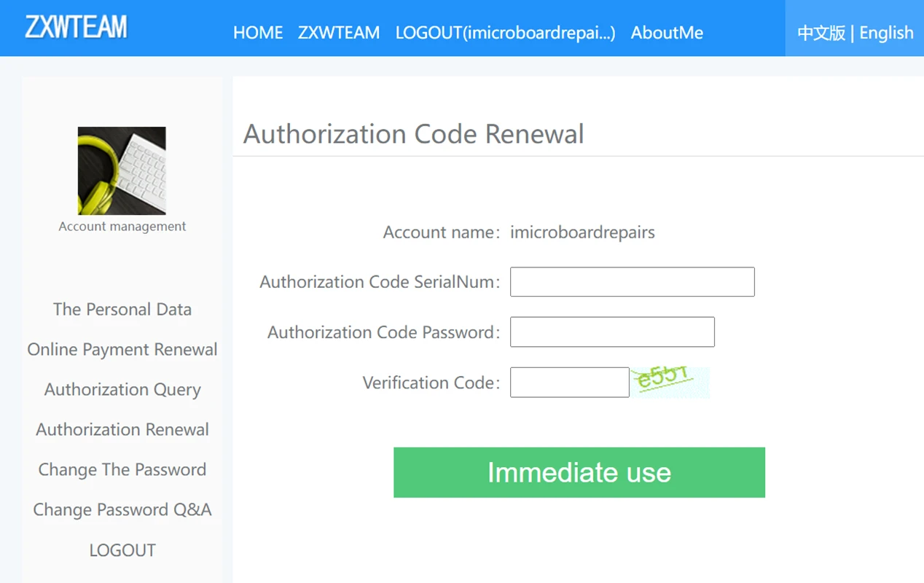Open Change The Password page
Screen dimensions: 924x583
[x=122, y=469]
